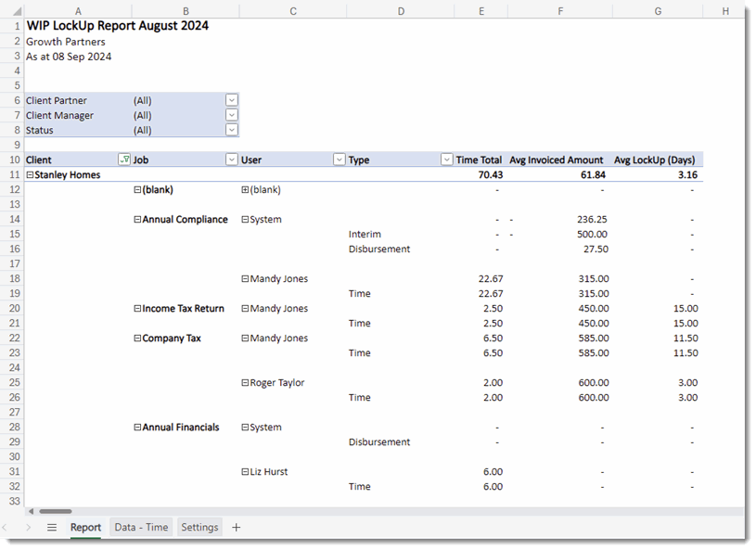Viewport: 756px width, 550px height.
Task: Open the Job header filter arrow
Action: (x=231, y=160)
